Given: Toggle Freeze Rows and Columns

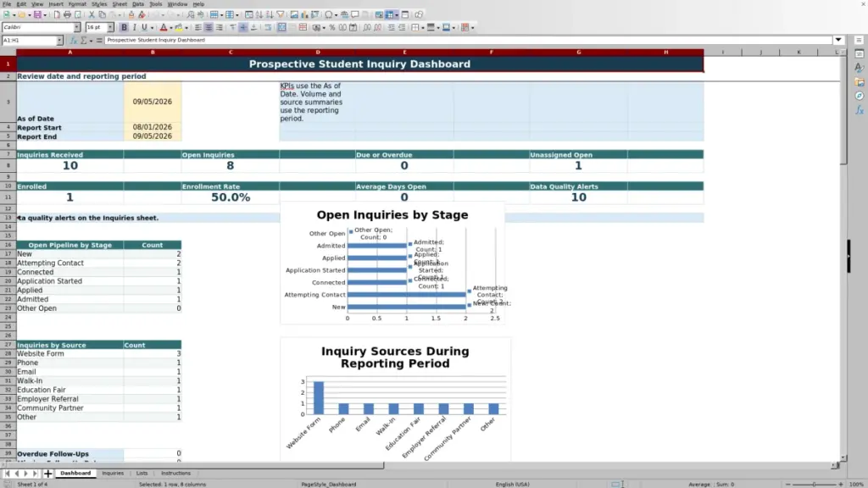Looking at the screenshot, I should coord(388,14).
